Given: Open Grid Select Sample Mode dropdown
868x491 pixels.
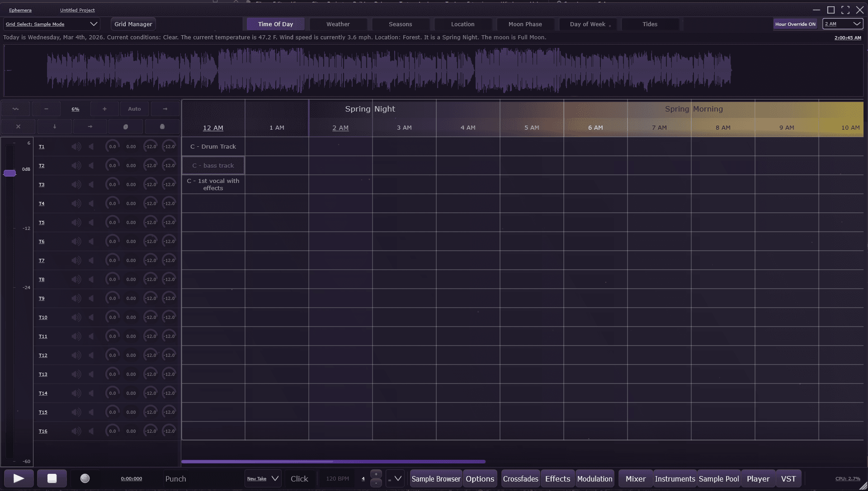Looking at the screenshot, I should tap(51, 24).
